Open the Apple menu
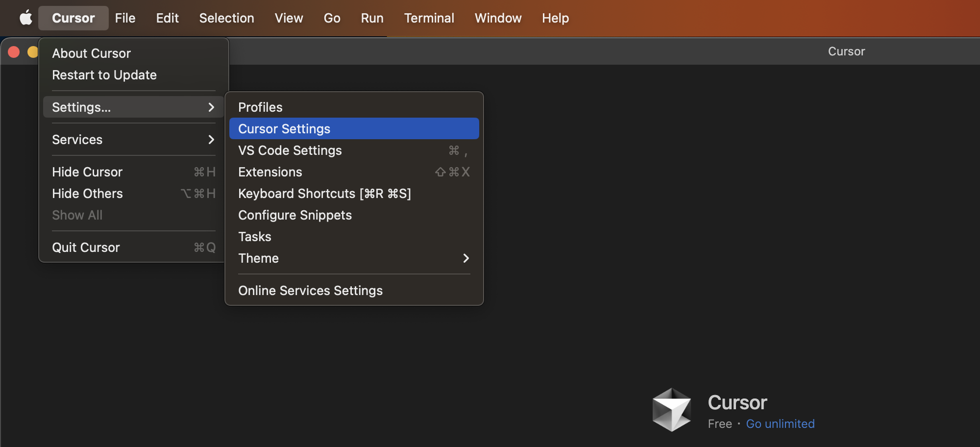The width and height of the screenshot is (980, 447). [x=25, y=18]
